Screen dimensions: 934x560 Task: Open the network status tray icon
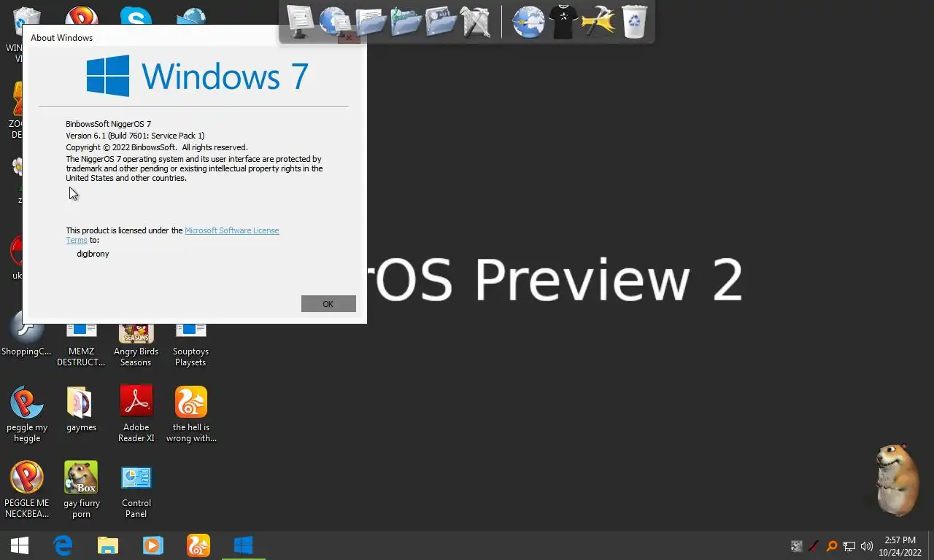[x=849, y=545]
